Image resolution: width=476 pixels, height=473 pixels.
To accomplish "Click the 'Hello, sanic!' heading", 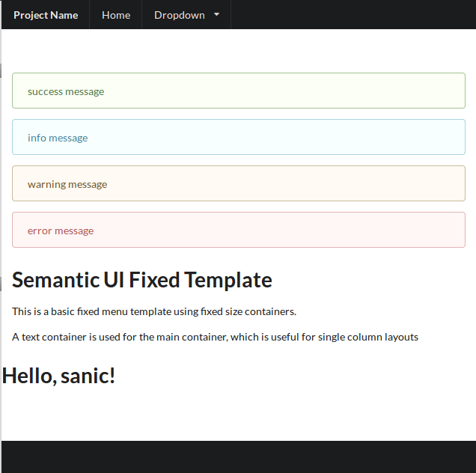I will click(x=59, y=376).
